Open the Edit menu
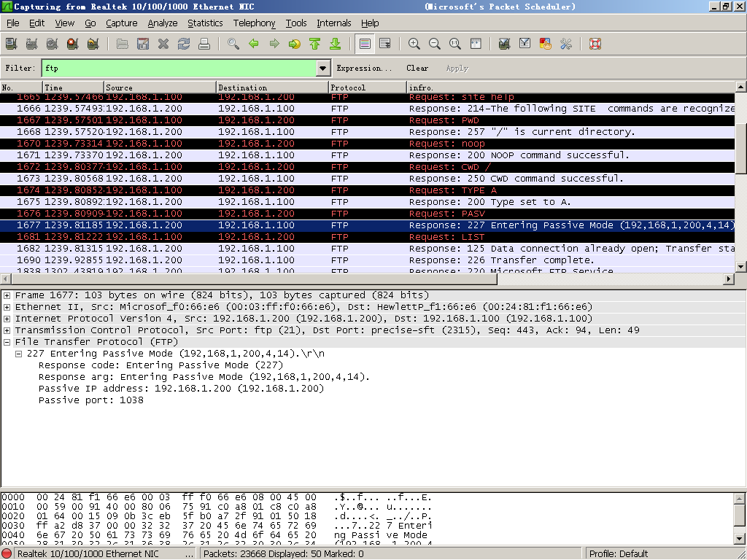 [36, 23]
